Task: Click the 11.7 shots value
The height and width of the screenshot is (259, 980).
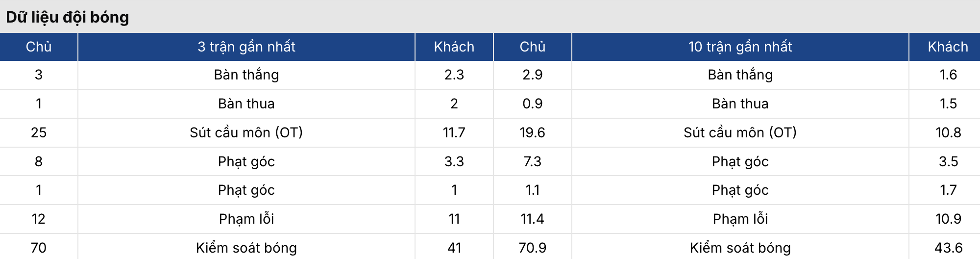Action: [454, 132]
